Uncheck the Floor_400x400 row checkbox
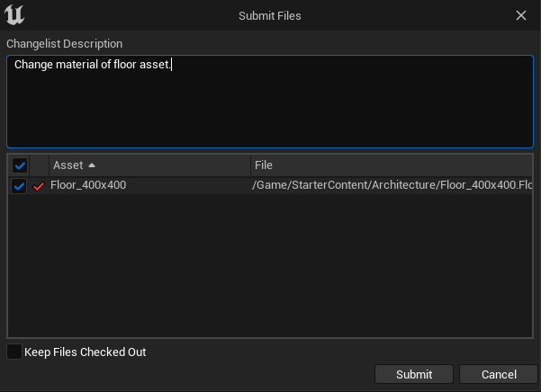The image size is (541, 392). [x=19, y=186]
